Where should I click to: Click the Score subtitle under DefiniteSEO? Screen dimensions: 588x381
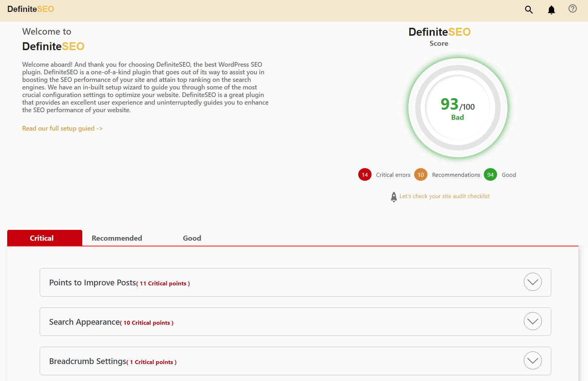[439, 43]
